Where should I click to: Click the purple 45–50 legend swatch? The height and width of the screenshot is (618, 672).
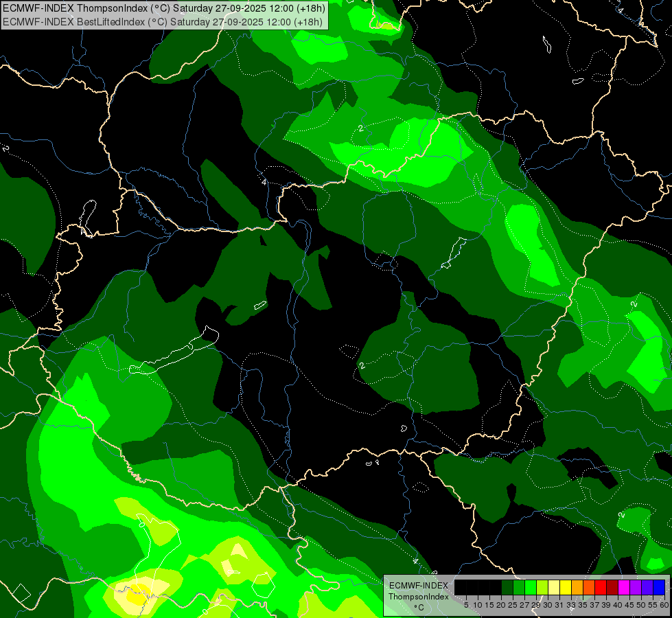coord(636,587)
